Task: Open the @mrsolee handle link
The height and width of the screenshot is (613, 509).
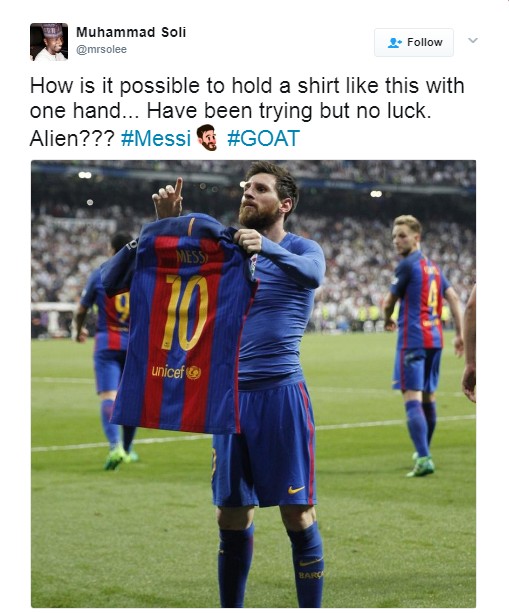Action: tap(101, 50)
